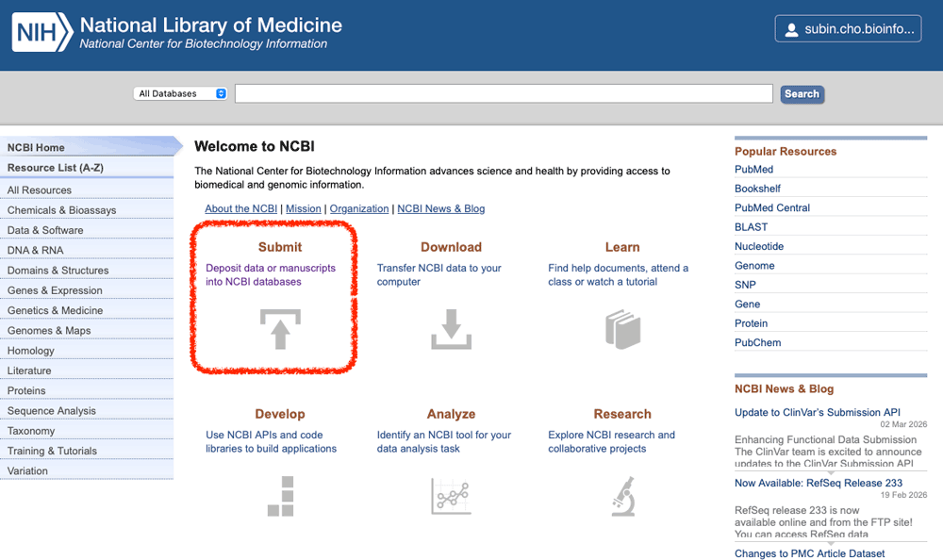Open the subin.cho.bioinfo account button

coord(847,29)
